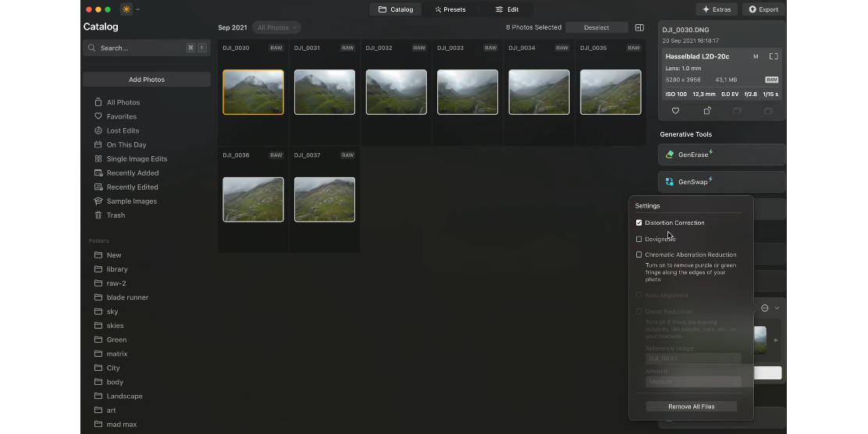Viewport: 868px width, 434px height.
Task: Click the heart favorite icon in info panel
Action: (x=675, y=111)
